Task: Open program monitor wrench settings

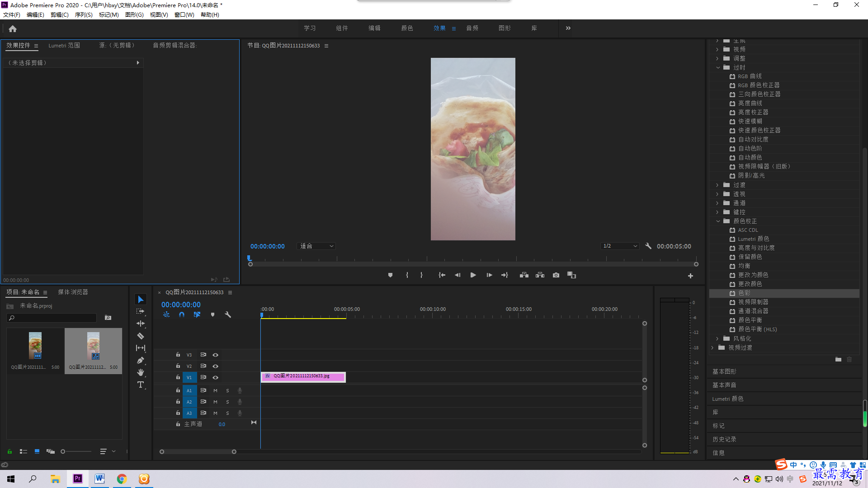Action: point(648,246)
